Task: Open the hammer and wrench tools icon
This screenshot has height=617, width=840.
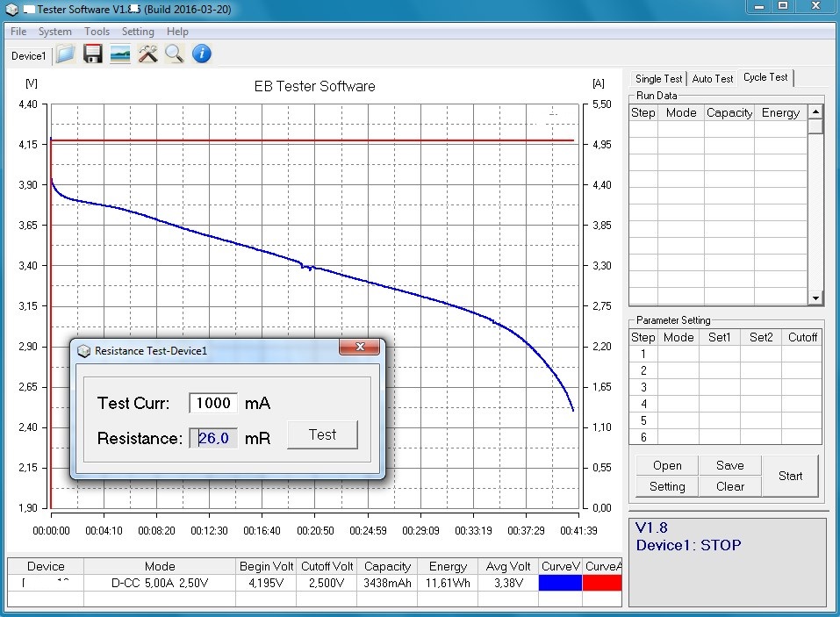Action: (x=147, y=54)
